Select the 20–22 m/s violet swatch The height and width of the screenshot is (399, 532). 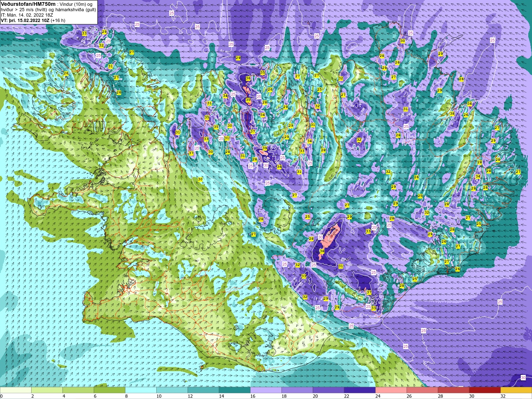[328, 390]
